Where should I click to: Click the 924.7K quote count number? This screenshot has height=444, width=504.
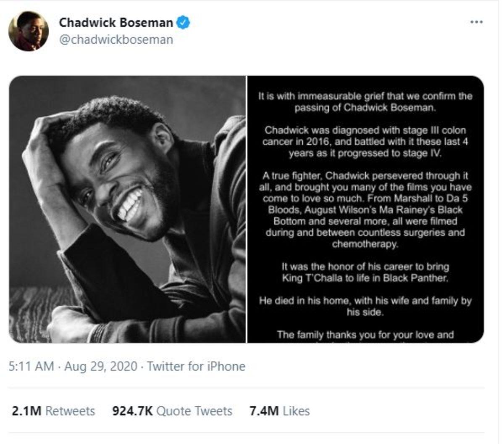132,411
